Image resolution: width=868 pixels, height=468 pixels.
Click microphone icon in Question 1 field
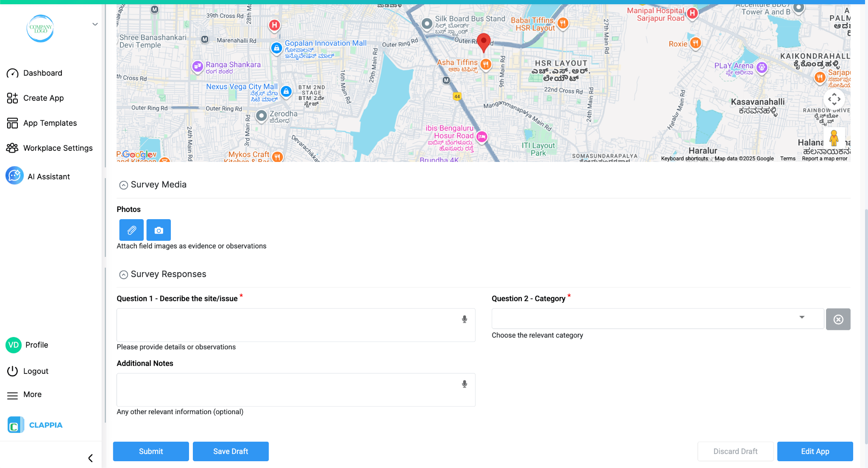tap(465, 319)
